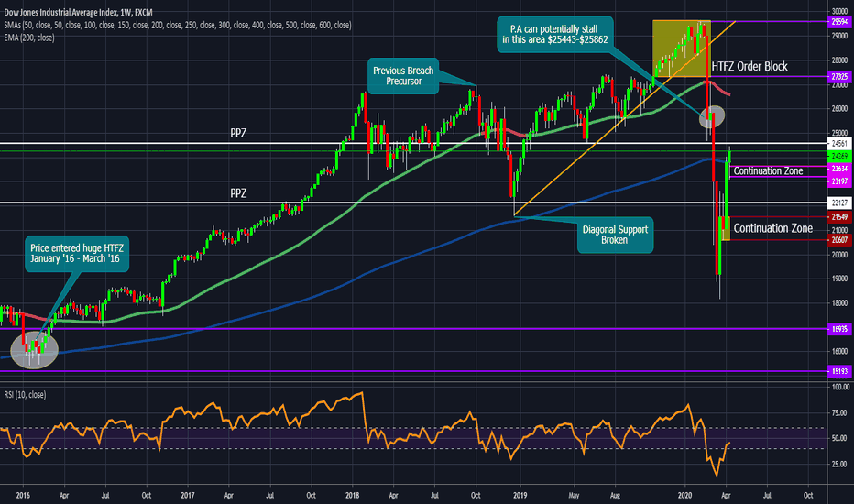854x504 pixels.
Task: Click the 2018 label on time axis
Action: [x=353, y=495]
